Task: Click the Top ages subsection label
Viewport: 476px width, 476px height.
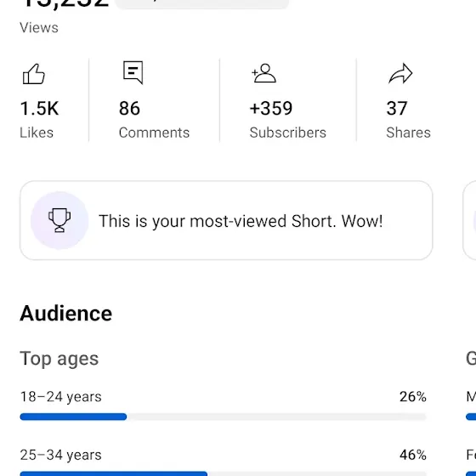Action: [x=59, y=359]
